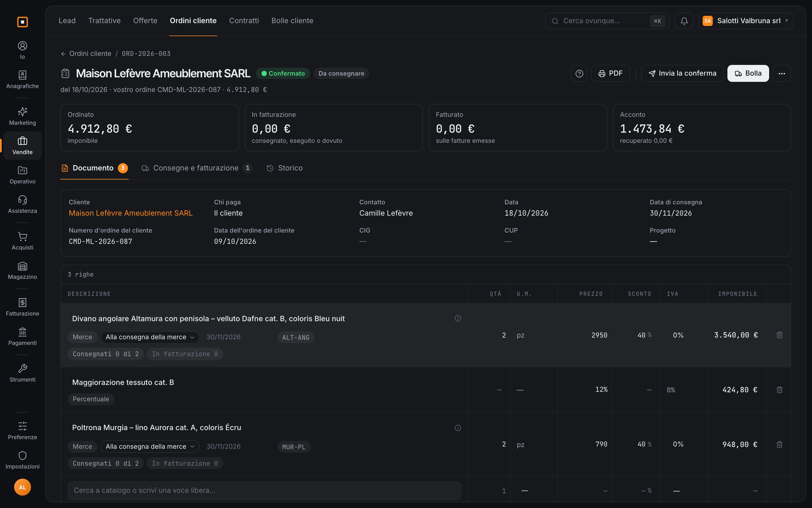The height and width of the screenshot is (508, 812).
Task: Go back to Ordini cliente breadcrumb
Action: click(x=86, y=54)
